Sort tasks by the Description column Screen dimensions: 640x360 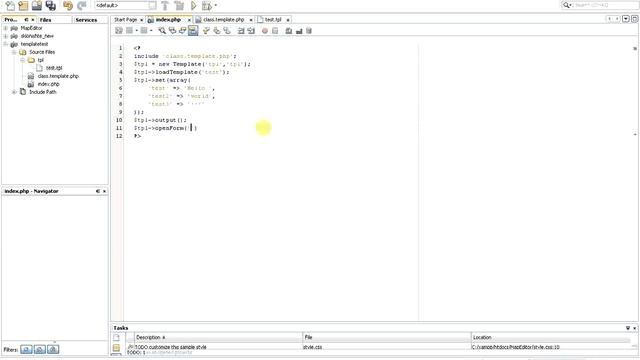[x=218, y=338]
